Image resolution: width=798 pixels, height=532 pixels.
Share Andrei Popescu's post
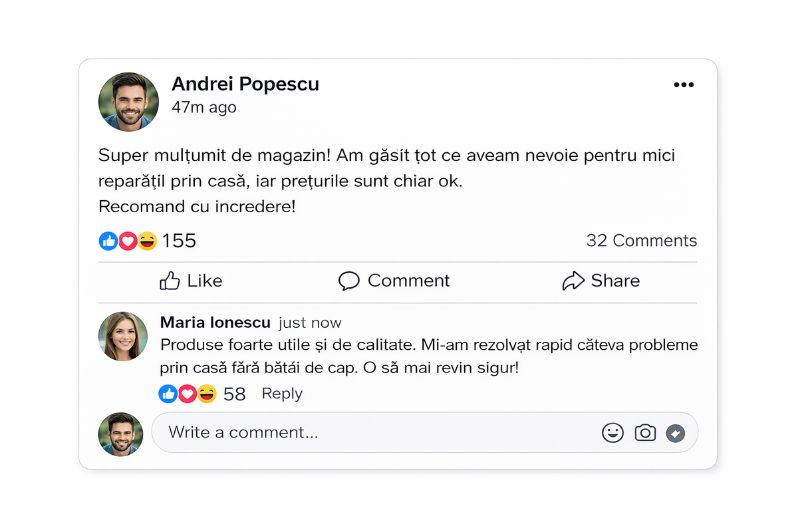click(600, 281)
